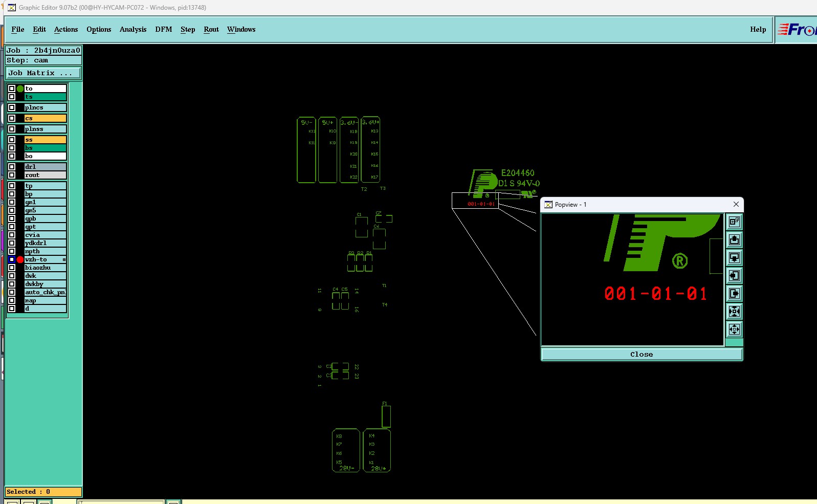Select the 'bp' layer name
Image resolution: width=817 pixels, height=504 pixels.
46,194
